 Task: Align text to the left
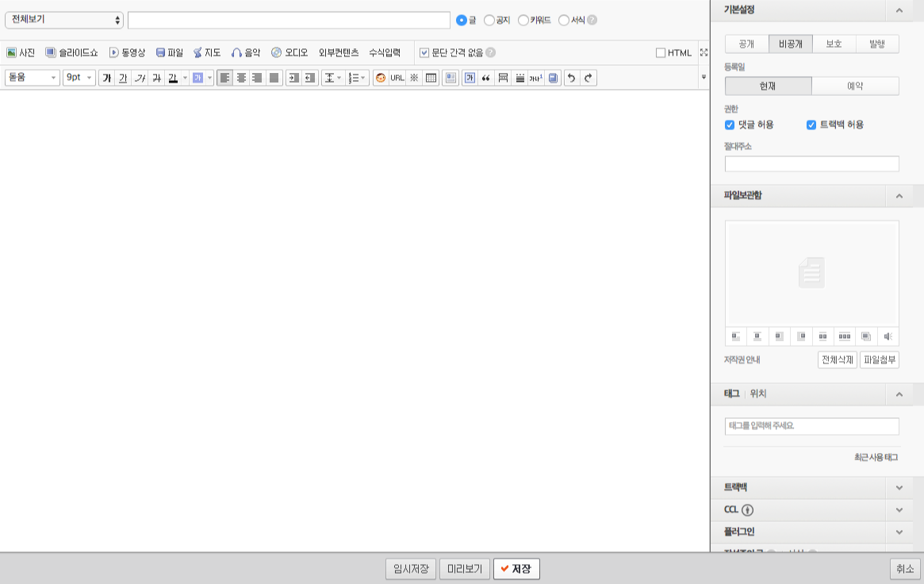(x=224, y=78)
